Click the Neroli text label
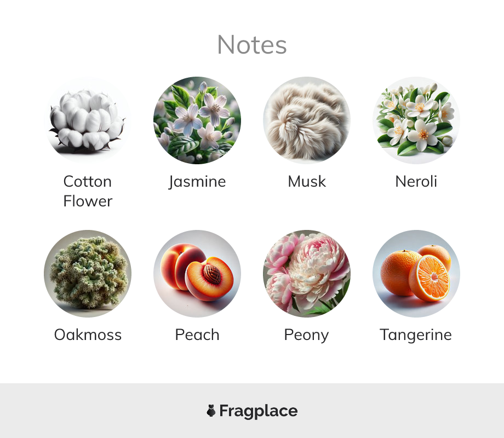The width and height of the screenshot is (504, 438). point(416,181)
